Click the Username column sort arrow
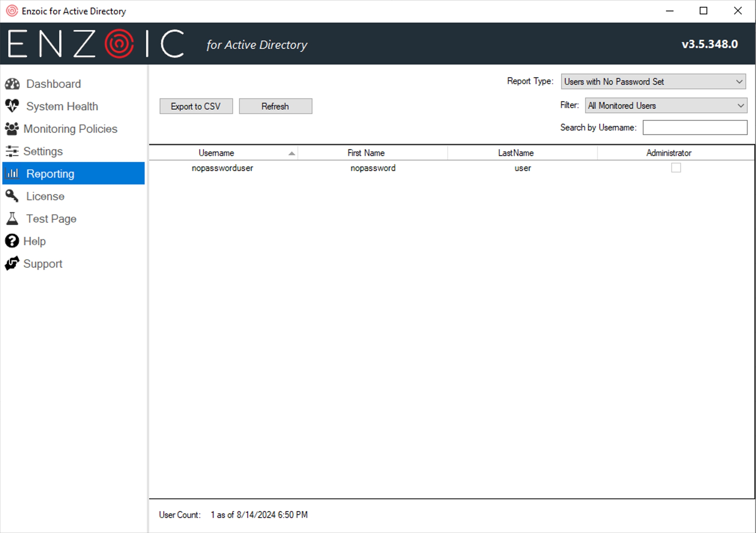 pyautogui.click(x=291, y=153)
